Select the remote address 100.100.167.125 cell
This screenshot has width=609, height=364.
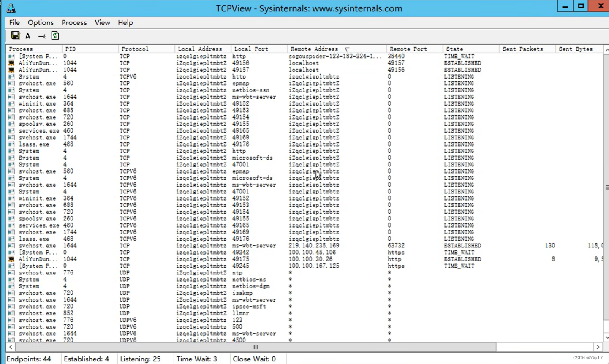[314, 266]
